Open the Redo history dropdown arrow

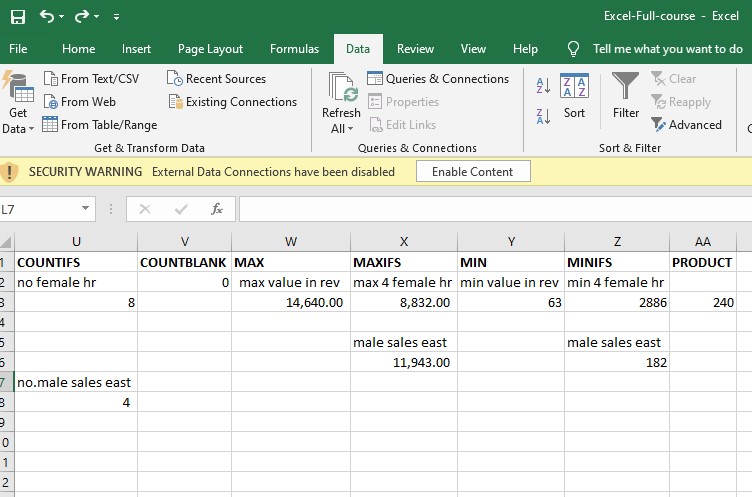coord(96,17)
